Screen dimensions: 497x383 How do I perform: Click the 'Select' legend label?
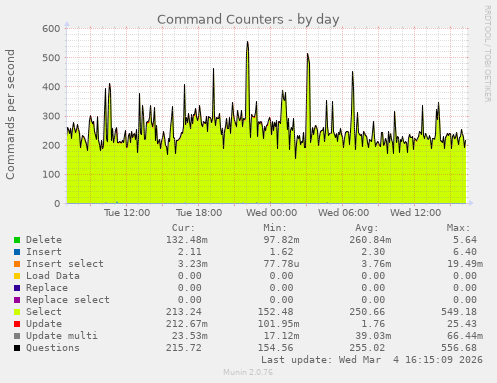point(44,312)
